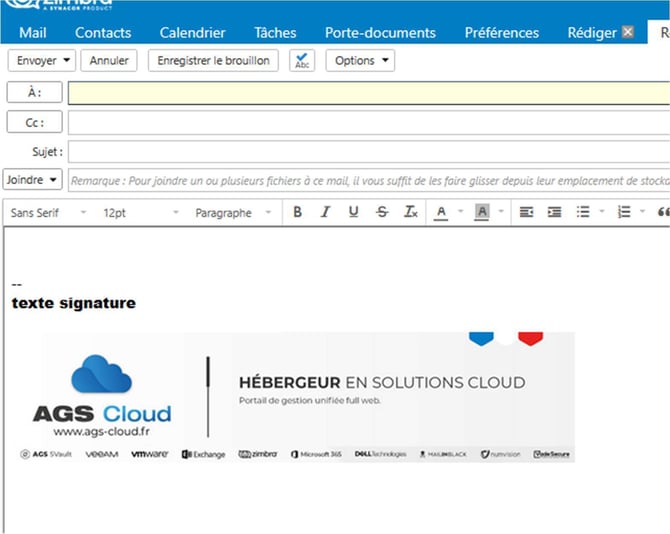The height and width of the screenshot is (534, 670).
Task: Go to Porte-documents tab
Action: [380, 33]
